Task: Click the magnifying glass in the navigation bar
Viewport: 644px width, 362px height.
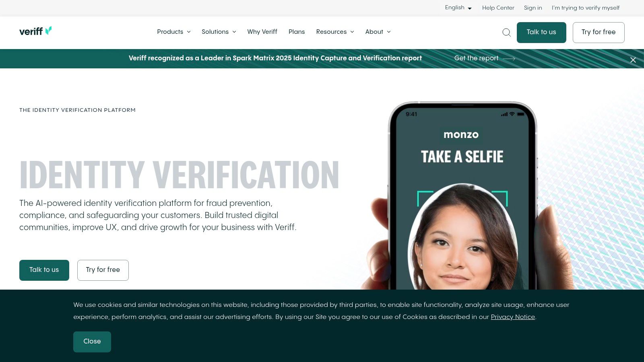Action: pyautogui.click(x=506, y=33)
